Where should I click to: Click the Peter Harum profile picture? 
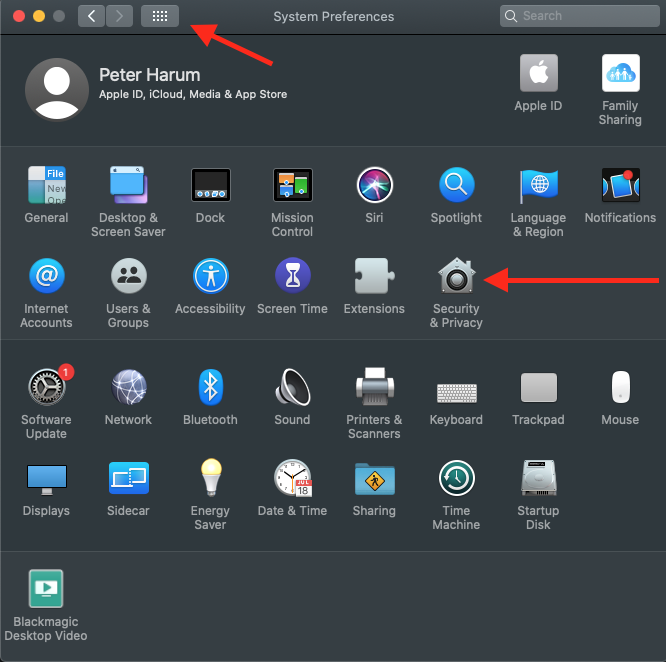(56, 89)
